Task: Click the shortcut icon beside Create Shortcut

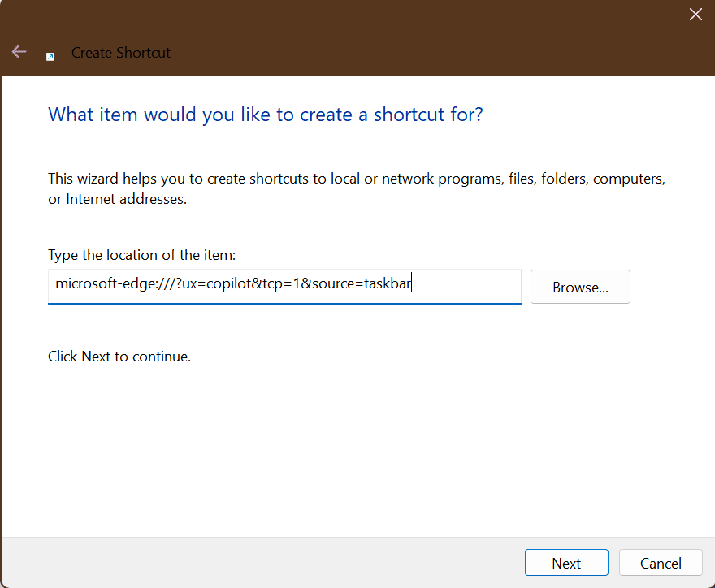Action: 50,57
